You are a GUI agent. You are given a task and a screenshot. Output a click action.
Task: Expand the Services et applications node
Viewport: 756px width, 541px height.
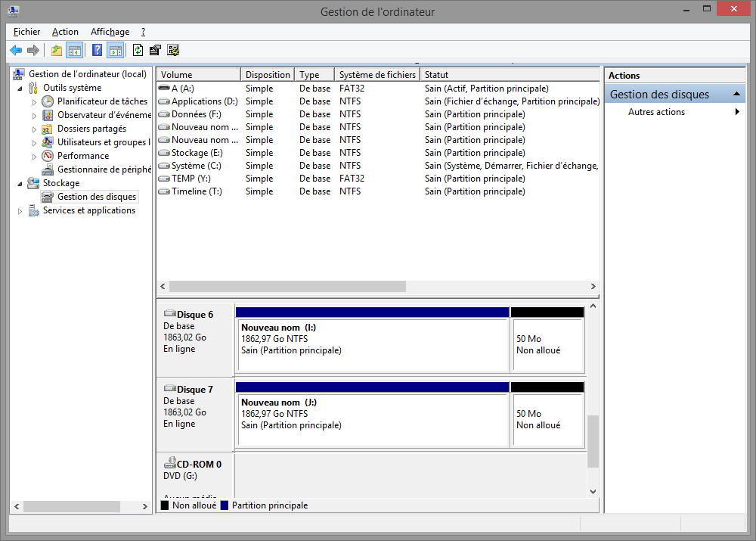tap(20, 211)
